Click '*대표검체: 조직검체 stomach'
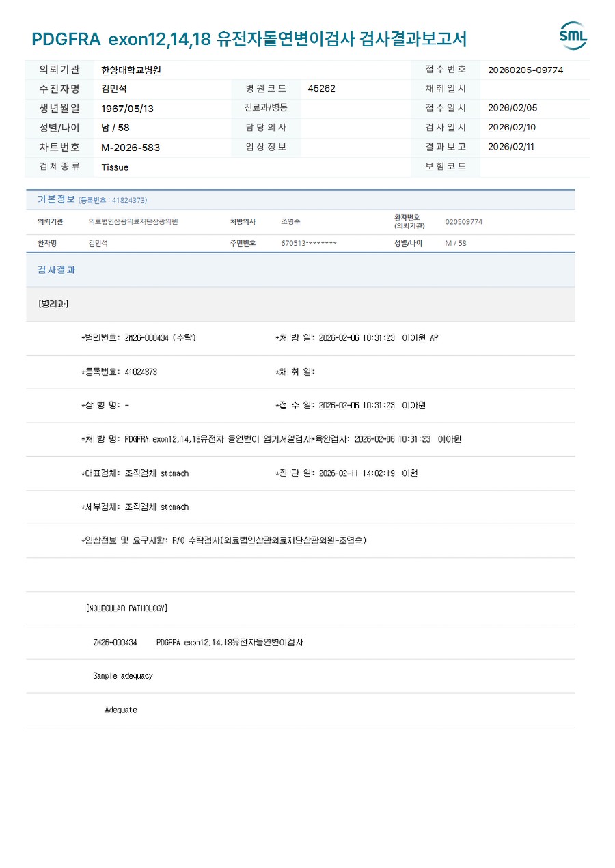This screenshot has height=868, width=615. [135, 473]
